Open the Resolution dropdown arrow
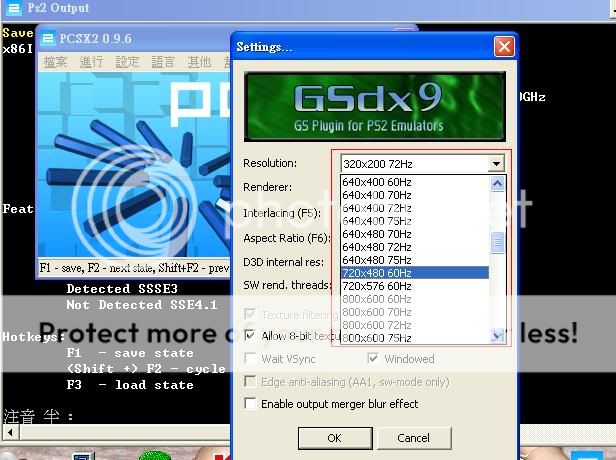616x460 pixels. tap(496, 163)
